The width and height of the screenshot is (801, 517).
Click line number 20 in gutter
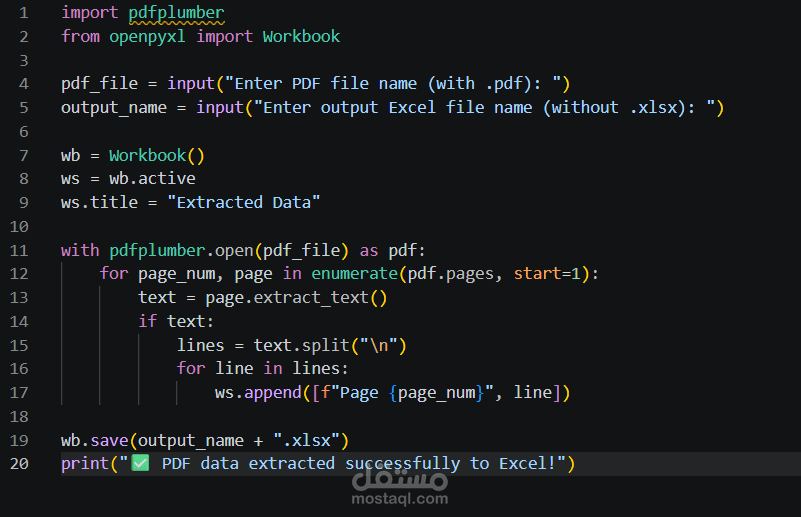point(19,464)
